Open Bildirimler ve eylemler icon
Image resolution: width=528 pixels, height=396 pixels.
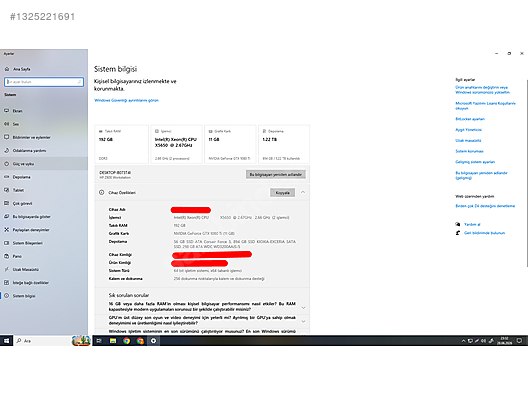click(x=7, y=137)
